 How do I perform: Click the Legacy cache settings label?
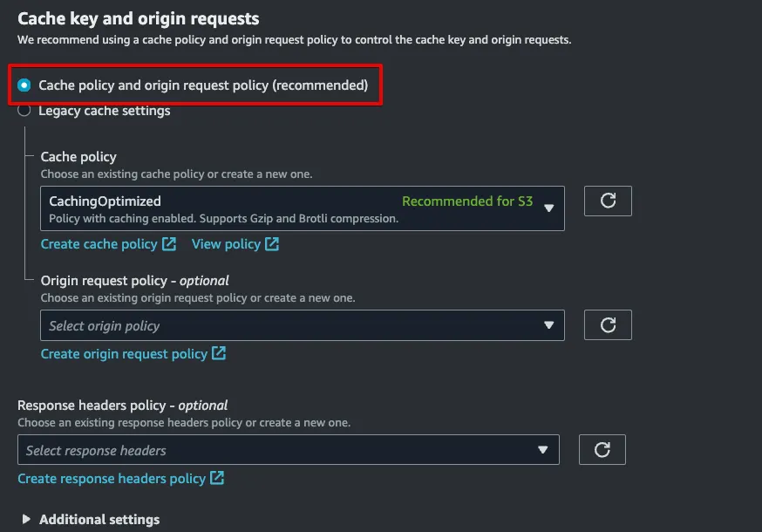point(105,111)
